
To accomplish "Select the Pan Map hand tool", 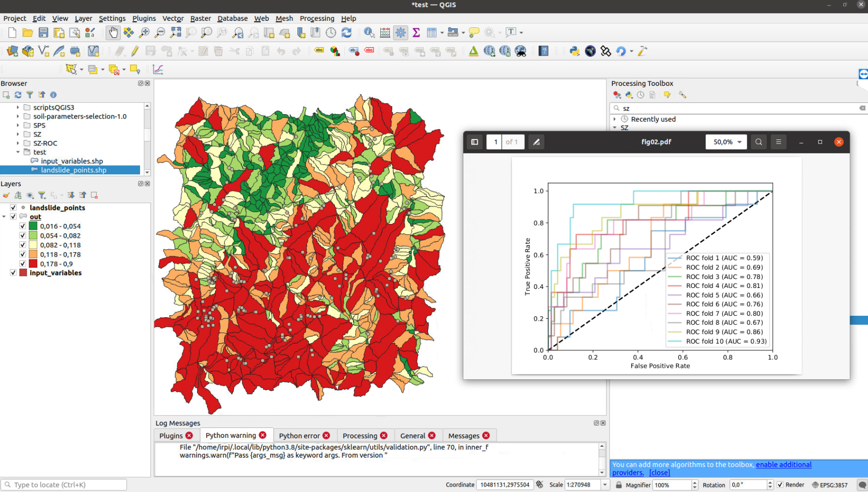I will click(x=113, y=33).
